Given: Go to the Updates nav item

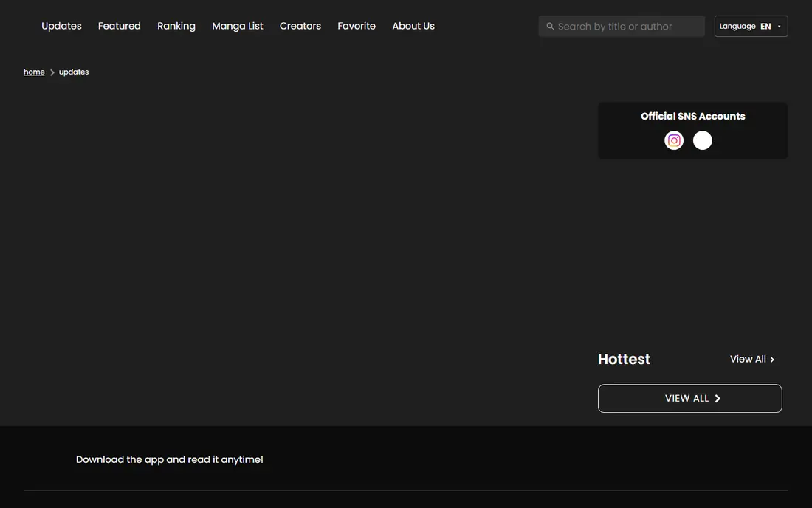Looking at the screenshot, I should pyautogui.click(x=61, y=26).
